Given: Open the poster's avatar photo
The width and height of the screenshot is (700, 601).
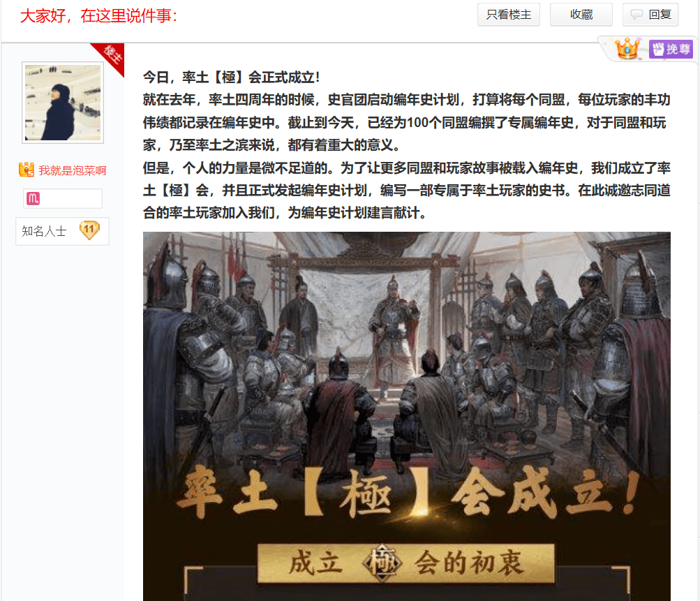Looking at the screenshot, I should [x=63, y=103].
